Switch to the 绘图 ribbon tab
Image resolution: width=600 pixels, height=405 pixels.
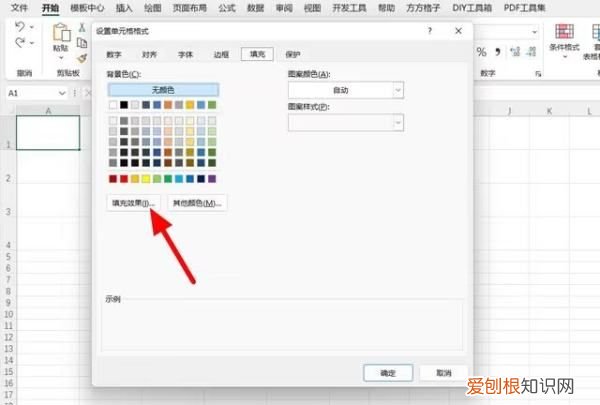pos(152,8)
